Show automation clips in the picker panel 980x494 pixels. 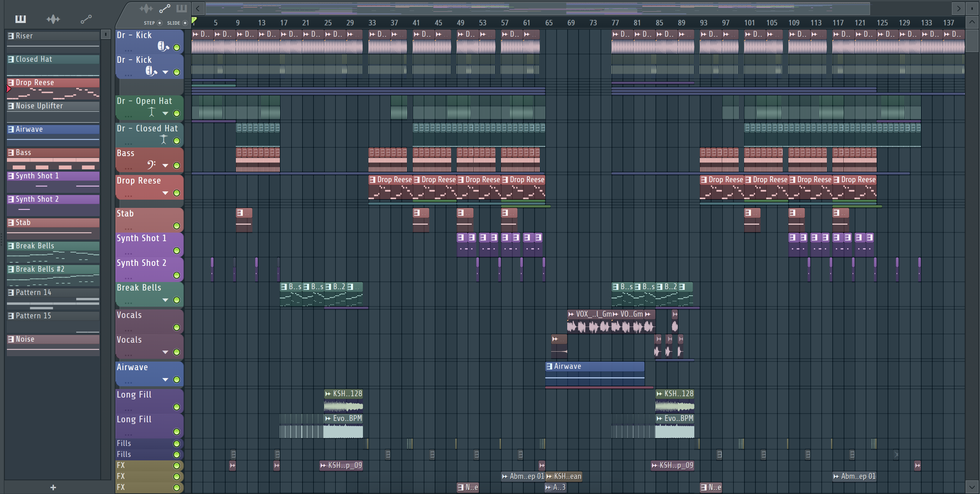(86, 19)
